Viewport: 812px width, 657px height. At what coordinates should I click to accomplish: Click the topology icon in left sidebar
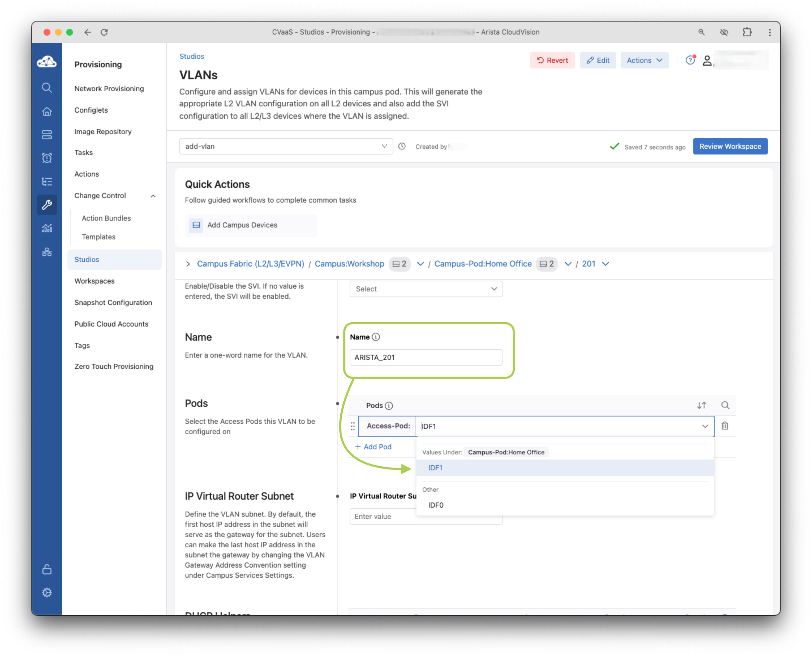[46, 252]
